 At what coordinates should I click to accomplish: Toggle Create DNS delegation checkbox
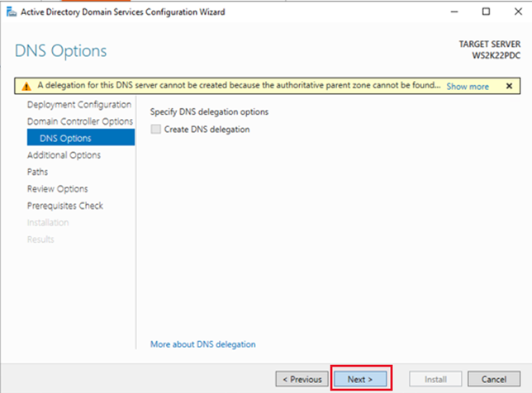tap(156, 129)
